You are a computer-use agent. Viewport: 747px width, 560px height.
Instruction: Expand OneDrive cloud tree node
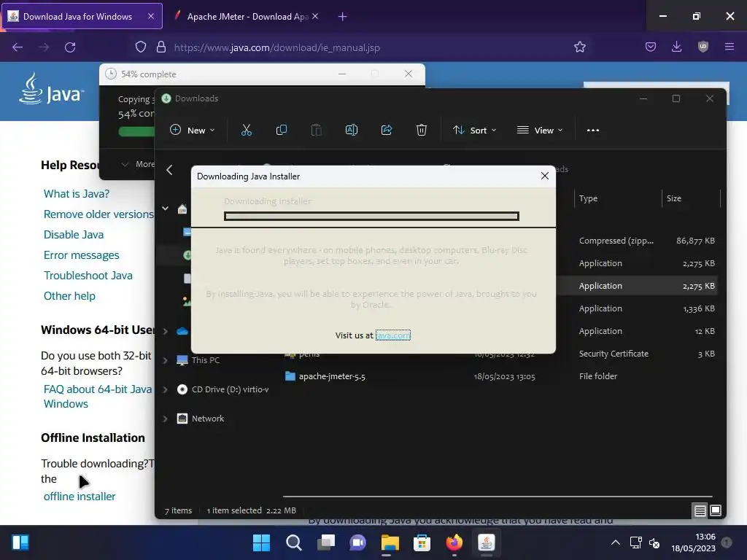tap(166, 332)
